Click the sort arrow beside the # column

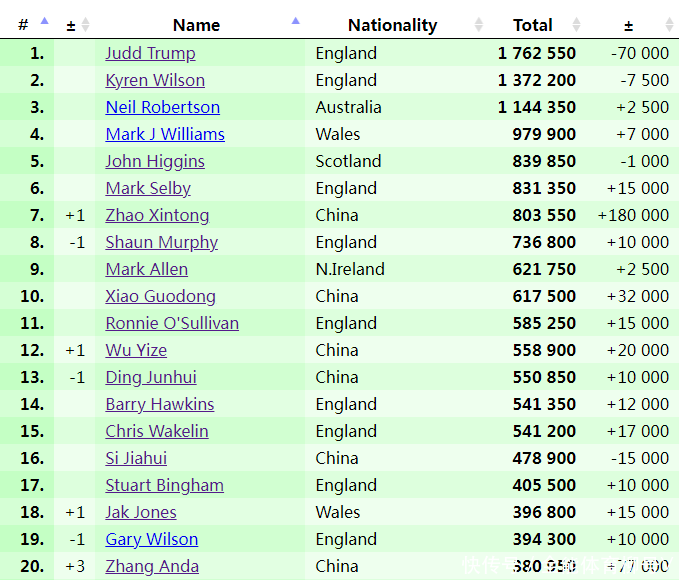click(x=44, y=23)
